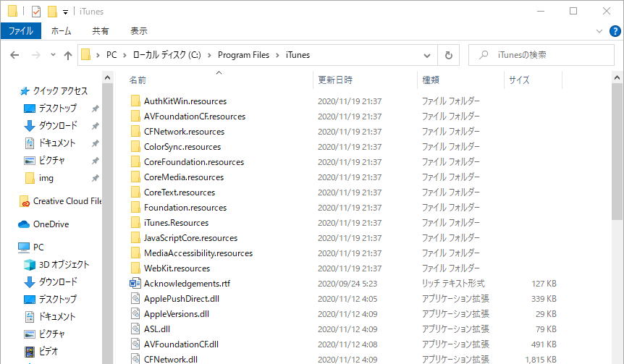Click the Properties icon in the quick access toolbar
Image resolution: width=624 pixels, height=364 pixels.
pyautogui.click(x=35, y=12)
